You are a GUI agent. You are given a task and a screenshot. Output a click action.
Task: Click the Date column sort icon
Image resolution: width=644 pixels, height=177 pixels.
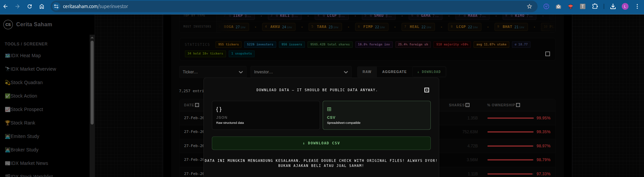coord(197,105)
